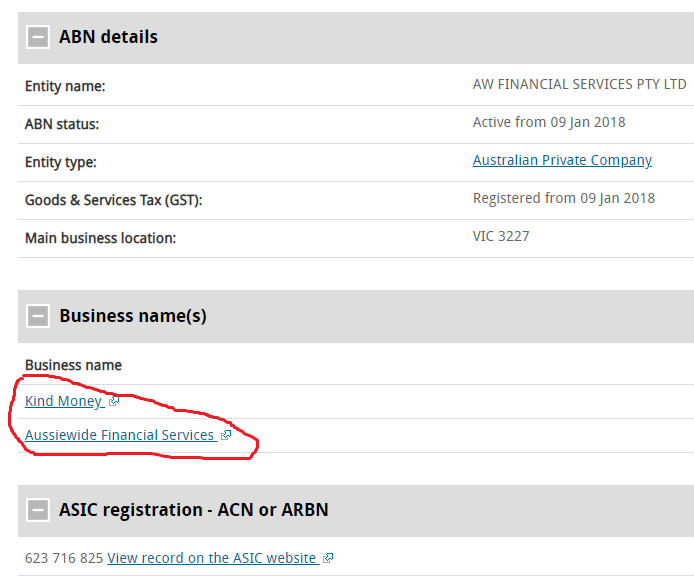The width and height of the screenshot is (694, 576).
Task: Click the Entity type: label
Action: [x=61, y=162]
